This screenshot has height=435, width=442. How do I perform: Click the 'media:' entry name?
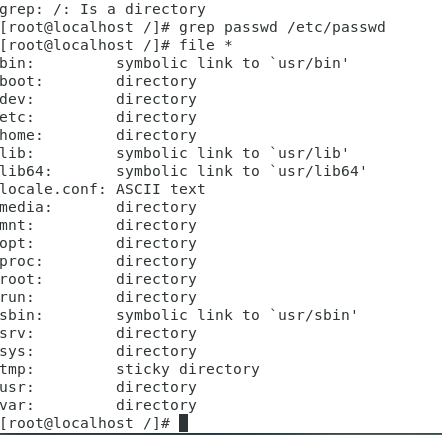point(26,207)
